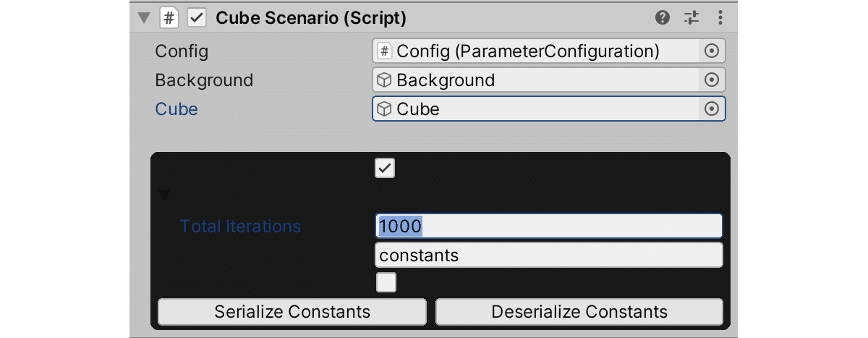Screen dimensions: 868x338
Task: Collapse the Cube Scenario component foldout
Action: pyautogui.click(x=143, y=18)
